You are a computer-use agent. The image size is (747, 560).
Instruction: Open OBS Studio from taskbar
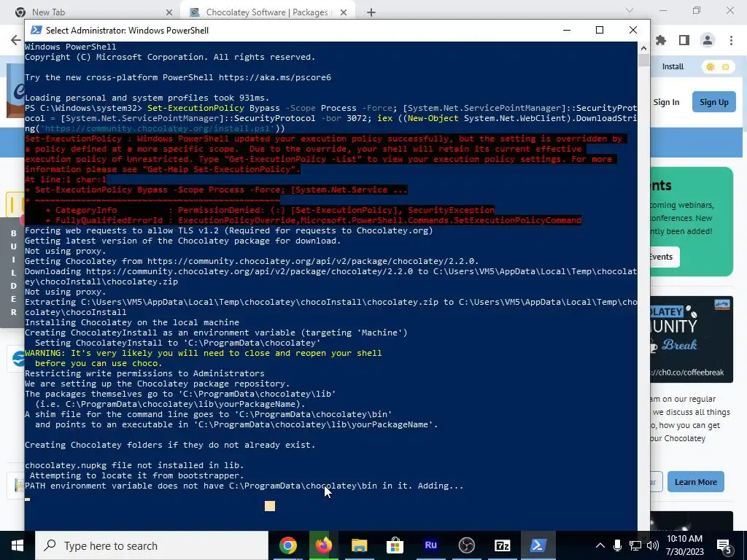pos(466,545)
